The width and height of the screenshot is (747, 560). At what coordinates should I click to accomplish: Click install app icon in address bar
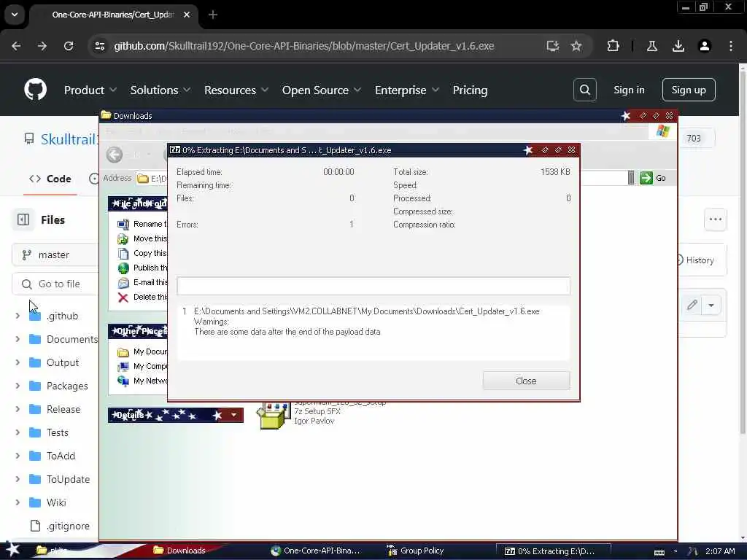[x=553, y=46]
